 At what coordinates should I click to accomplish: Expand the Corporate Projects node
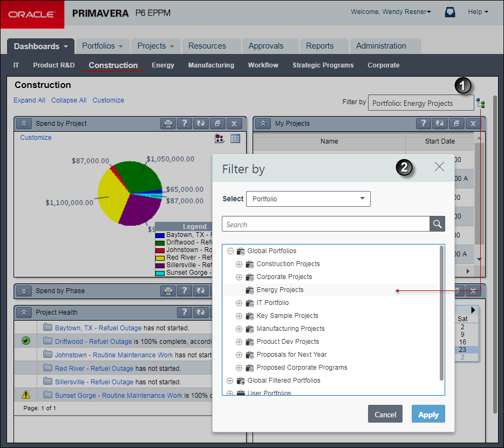239,277
